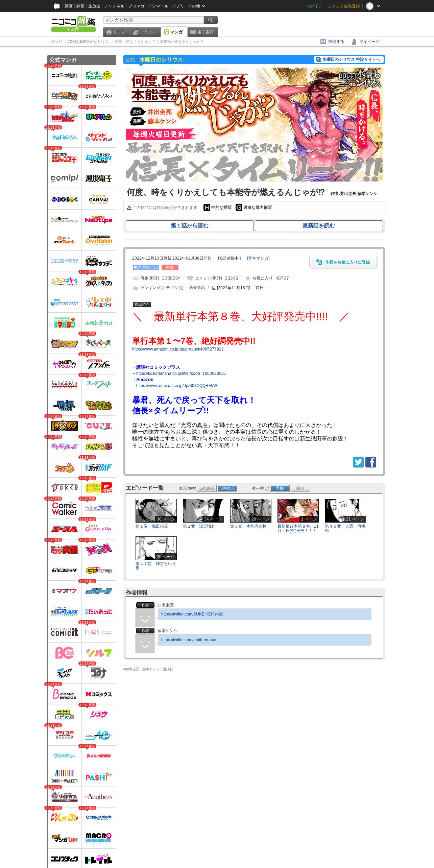Image resolution: width=434 pixels, height=868 pixels.
Task: Click ログイン link
Action: click(314, 6)
